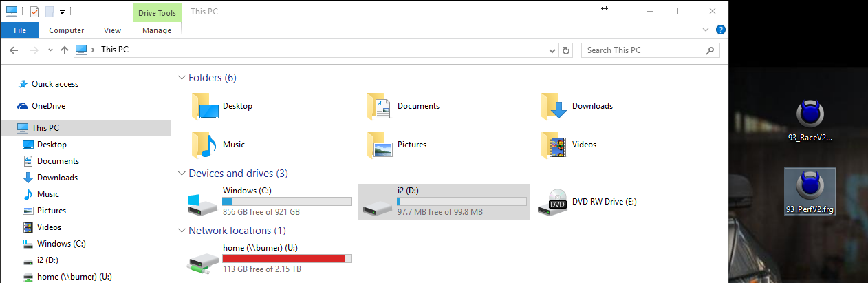Open the File ribbon tab
This screenshot has width=868, height=283.
[20, 30]
